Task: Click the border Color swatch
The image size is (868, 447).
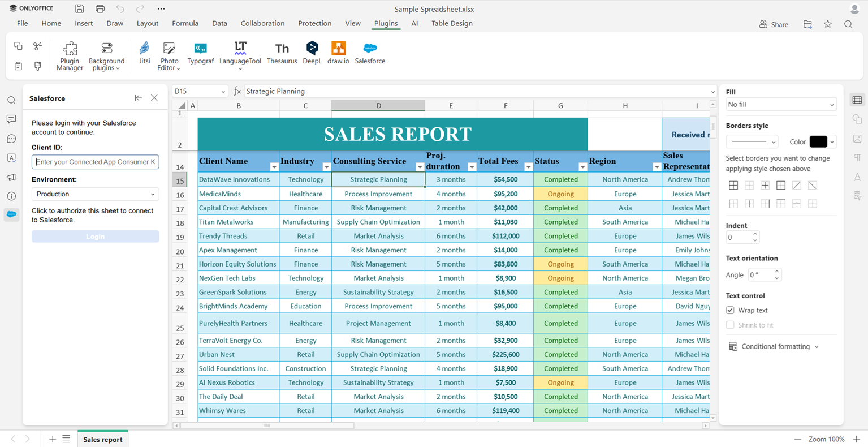Action: click(818, 141)
